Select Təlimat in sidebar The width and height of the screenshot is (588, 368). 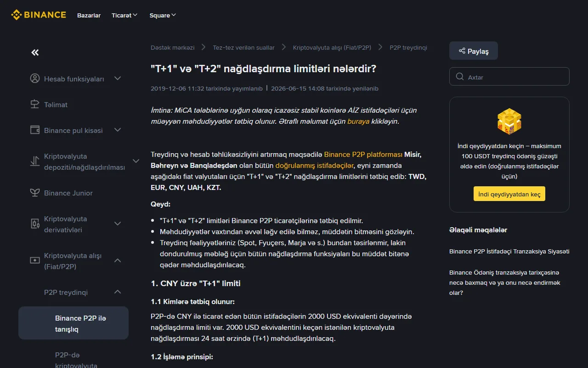click(x=56, y=104)
